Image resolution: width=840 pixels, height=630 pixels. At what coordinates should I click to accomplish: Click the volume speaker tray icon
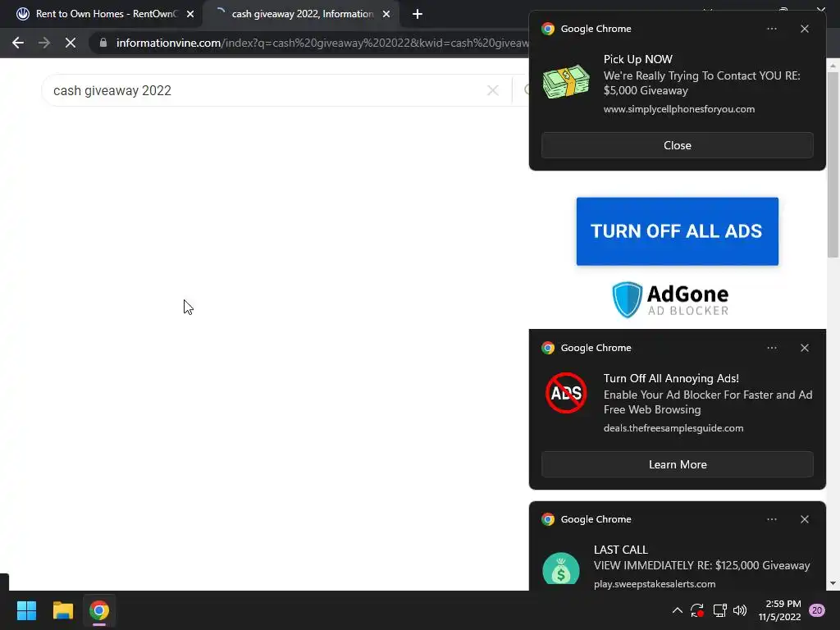coord(740,610)
